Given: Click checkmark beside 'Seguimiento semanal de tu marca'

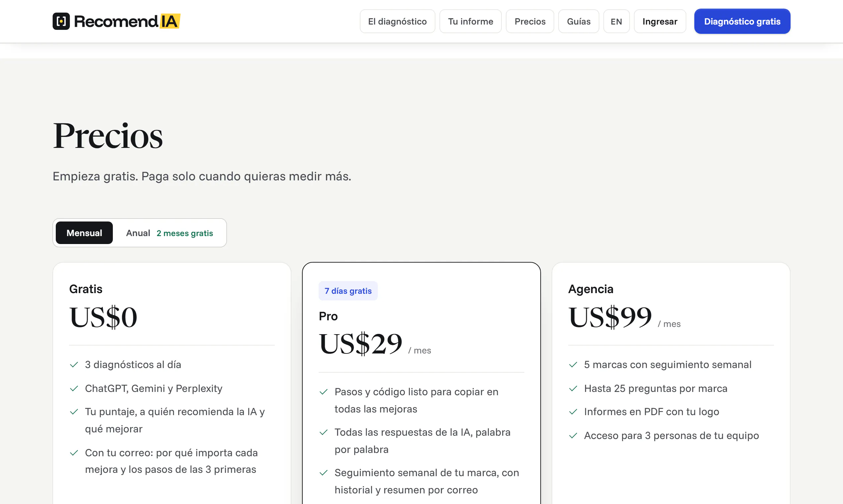Looking at the screenshot, I should (323, 473).
